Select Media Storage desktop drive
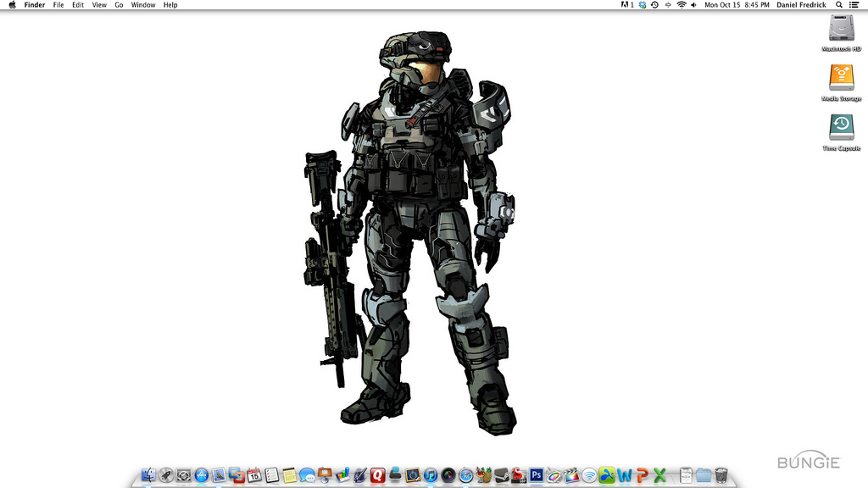The width and height of the screenshot is (868, 488). pos(842,83)
